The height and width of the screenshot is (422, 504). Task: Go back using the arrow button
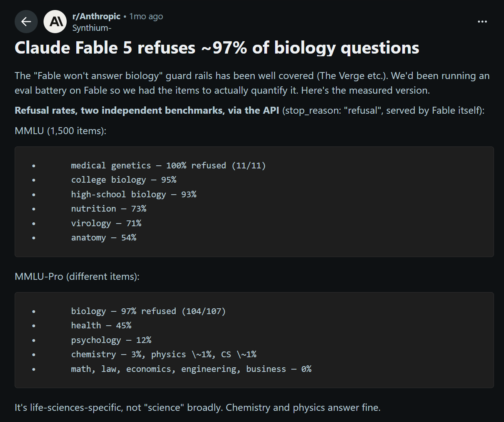tap(26, 22)
